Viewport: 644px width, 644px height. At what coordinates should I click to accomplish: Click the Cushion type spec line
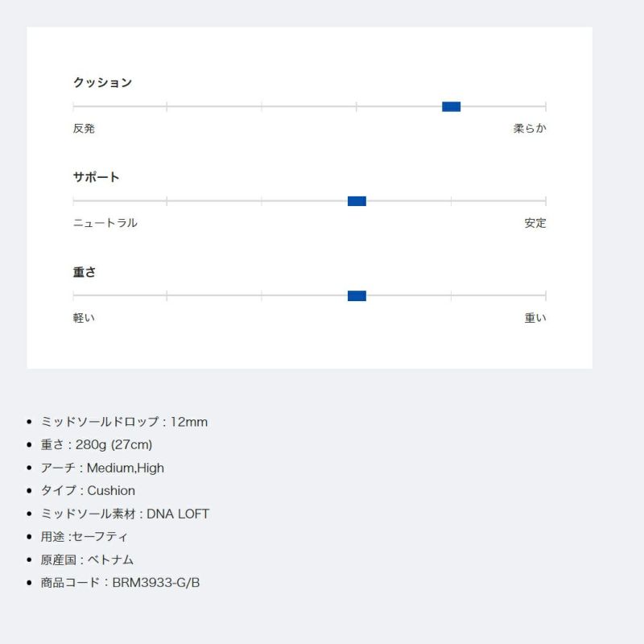(x=88, y=490)
